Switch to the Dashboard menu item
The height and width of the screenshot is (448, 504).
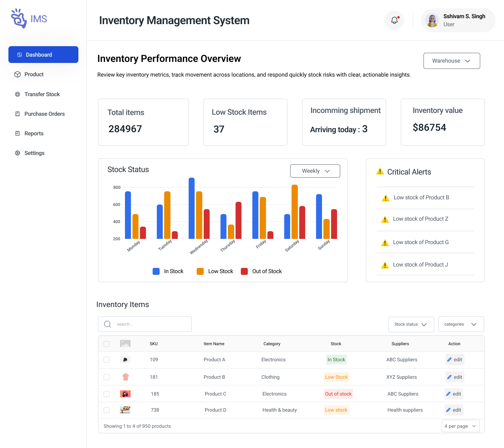point(39,55)
